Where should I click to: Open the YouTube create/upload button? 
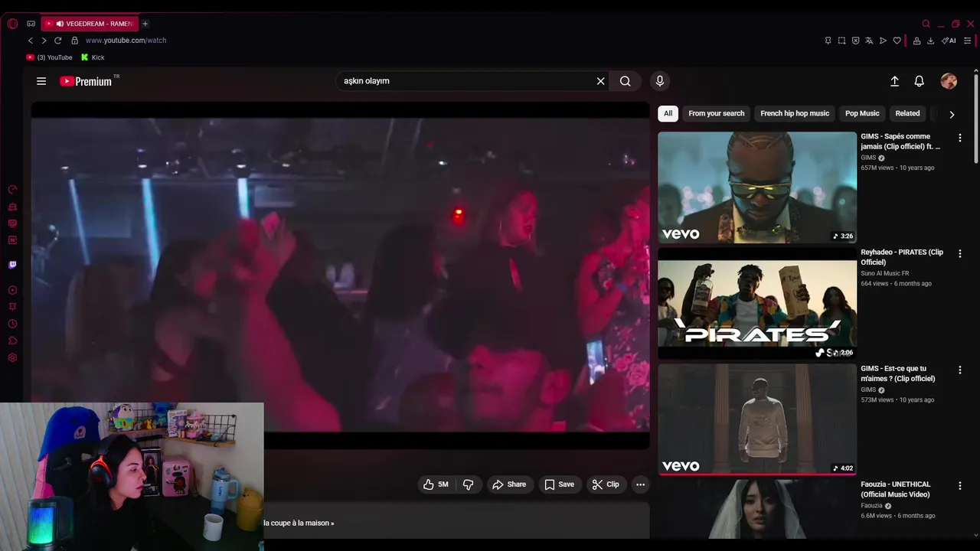point(894,81)
